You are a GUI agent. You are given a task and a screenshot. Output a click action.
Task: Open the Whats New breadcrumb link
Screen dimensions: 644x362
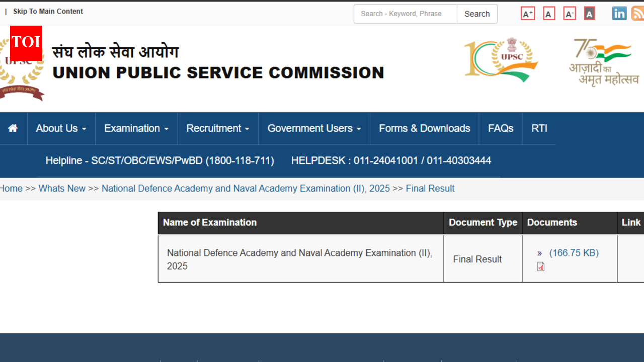[61, 188]
